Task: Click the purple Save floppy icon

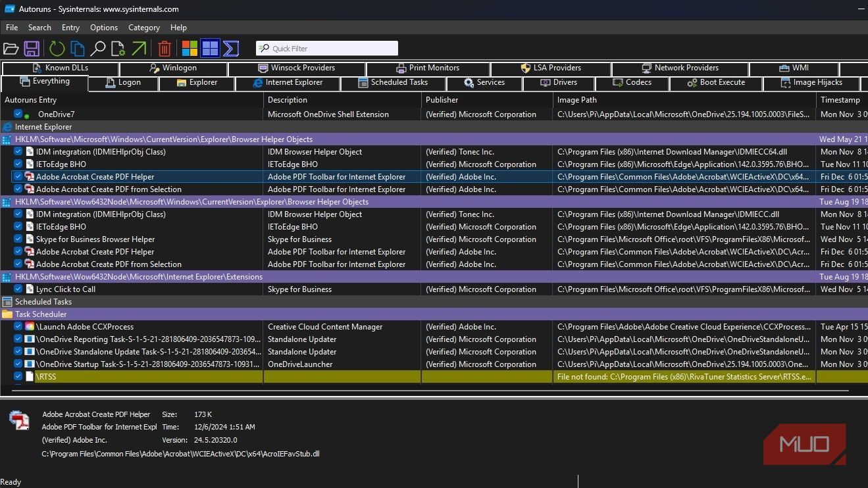Action: [32, 49]
